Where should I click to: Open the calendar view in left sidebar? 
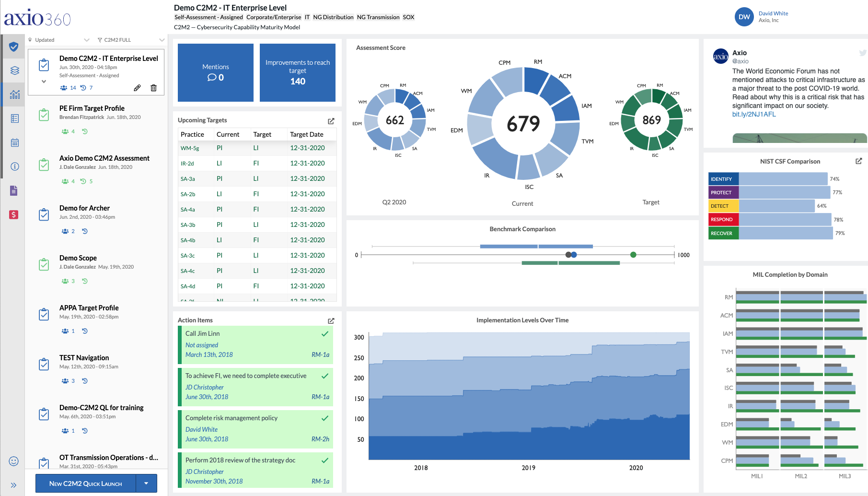pos(14,142)
